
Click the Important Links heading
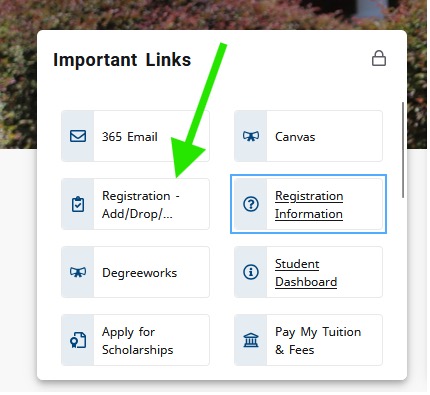click(x=122, y=60)
